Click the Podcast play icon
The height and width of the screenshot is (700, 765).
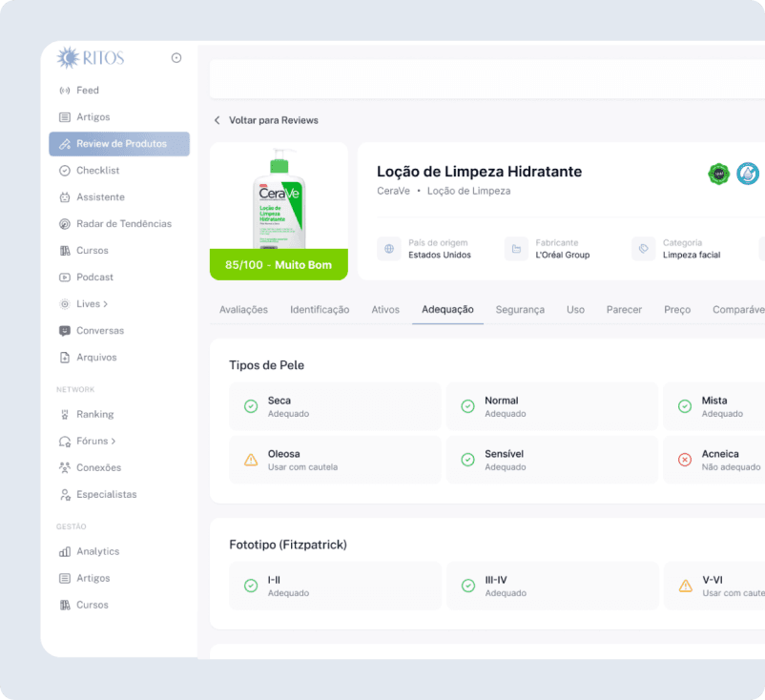point(65,278)
